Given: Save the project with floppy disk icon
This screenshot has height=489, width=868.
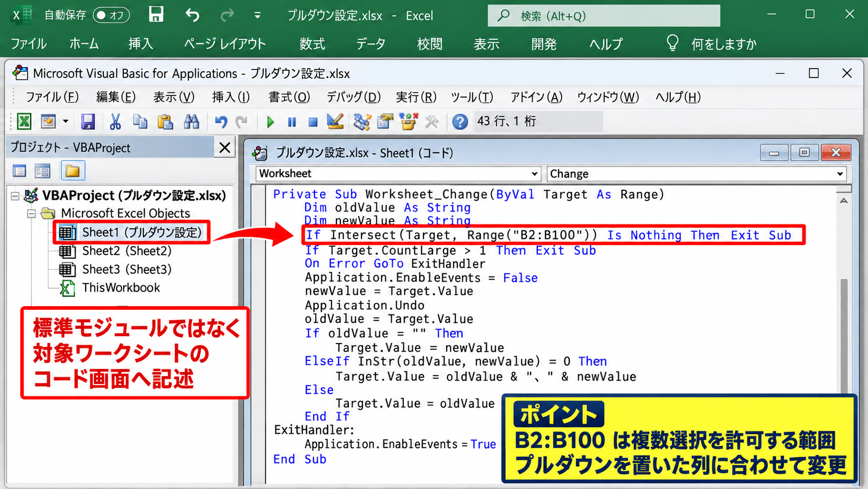Looking at the screenshot, I should click(x=88, y=122).
